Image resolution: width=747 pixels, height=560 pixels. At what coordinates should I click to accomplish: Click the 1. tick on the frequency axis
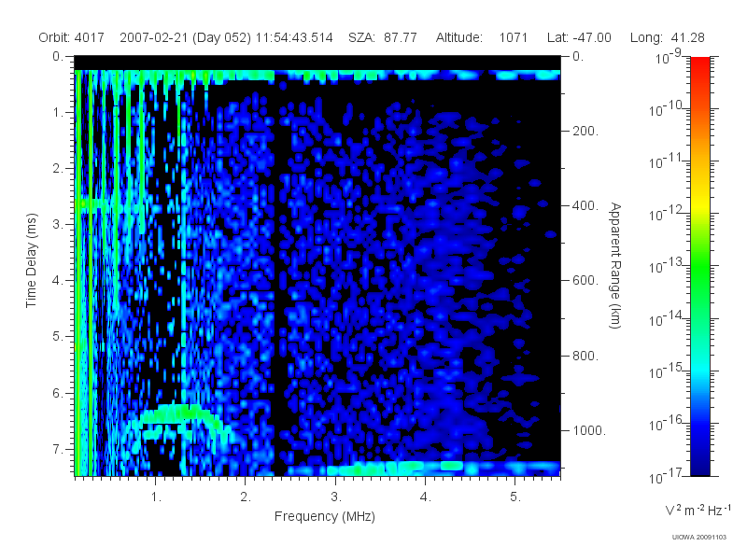[x=156, y=497]
